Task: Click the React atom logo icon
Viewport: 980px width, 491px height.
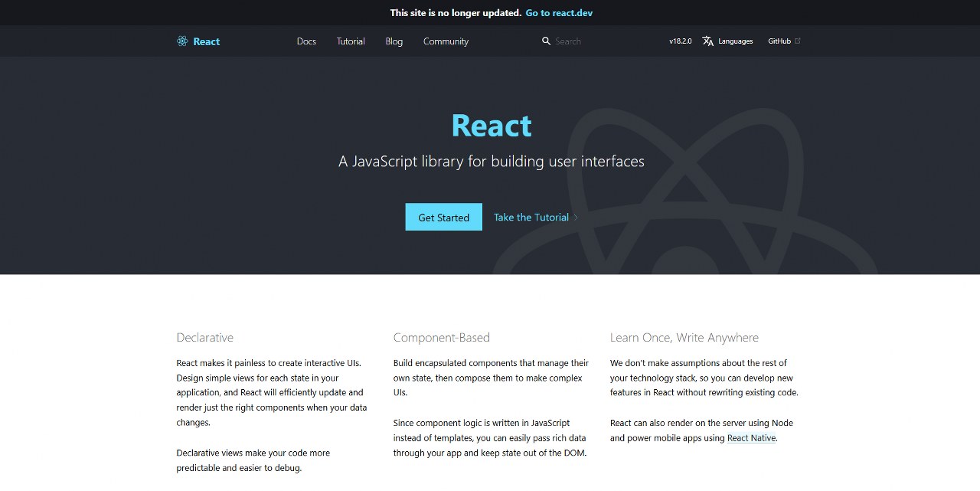Action: 182,41
